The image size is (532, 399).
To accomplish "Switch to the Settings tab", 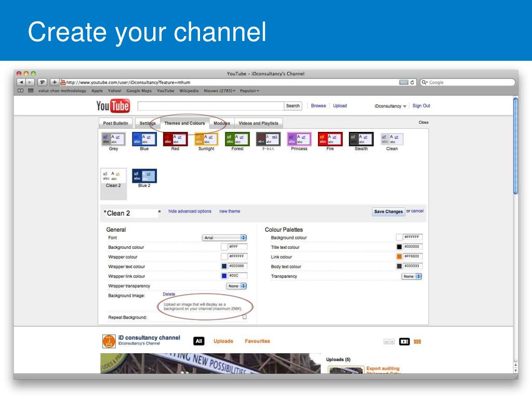I will click(147, 123).
